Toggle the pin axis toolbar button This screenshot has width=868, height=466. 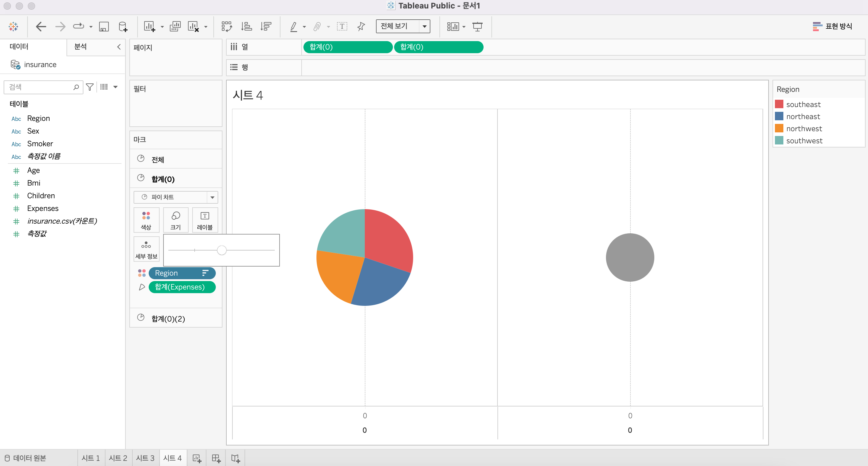point(361,26)
